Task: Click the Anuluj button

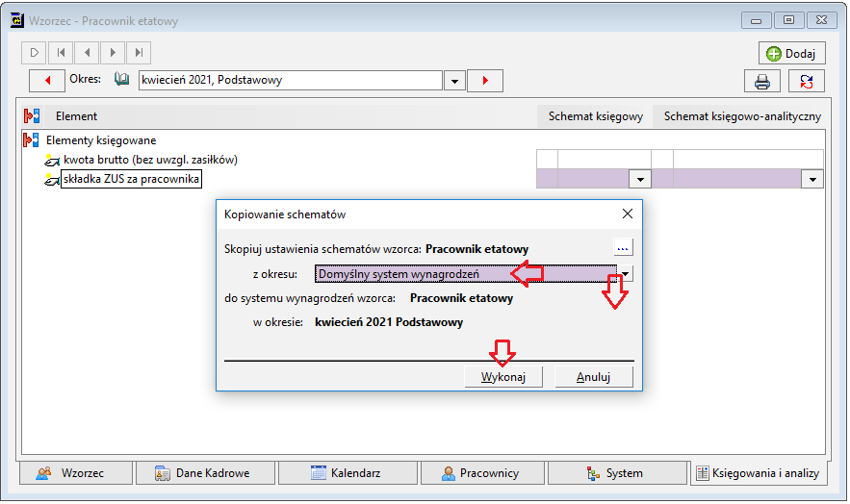Action: click(594, 377)
